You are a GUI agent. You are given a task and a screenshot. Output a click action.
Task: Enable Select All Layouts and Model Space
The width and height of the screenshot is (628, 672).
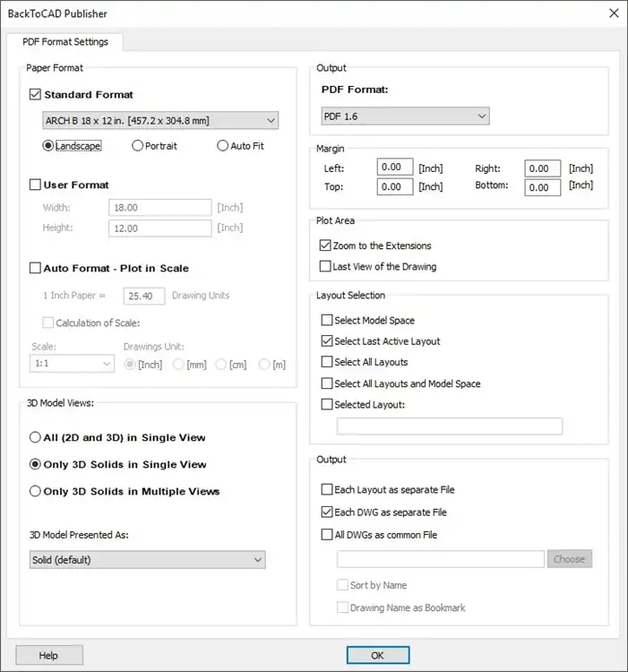[327, 383]
